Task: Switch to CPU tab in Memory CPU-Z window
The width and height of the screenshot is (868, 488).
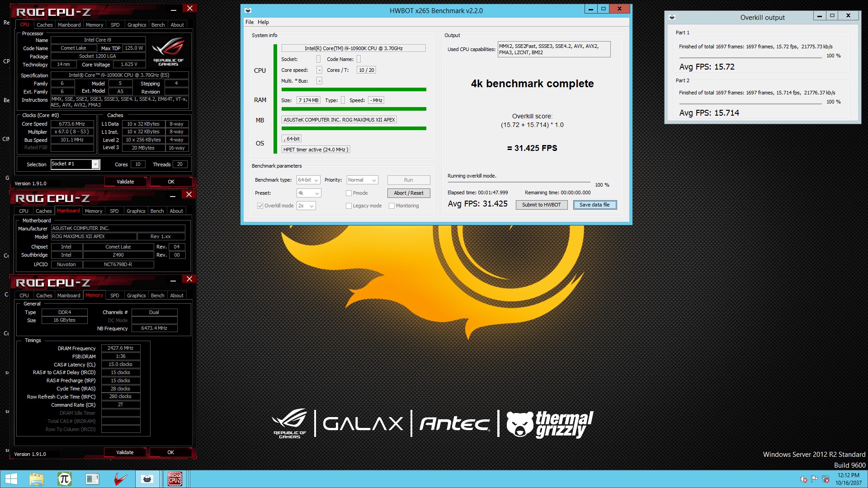Action: (24, 296)
